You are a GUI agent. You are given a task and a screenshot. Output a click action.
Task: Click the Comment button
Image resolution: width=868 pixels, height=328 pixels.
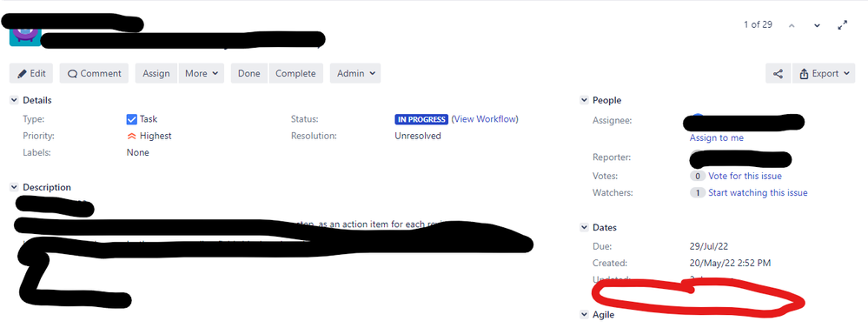94,73
